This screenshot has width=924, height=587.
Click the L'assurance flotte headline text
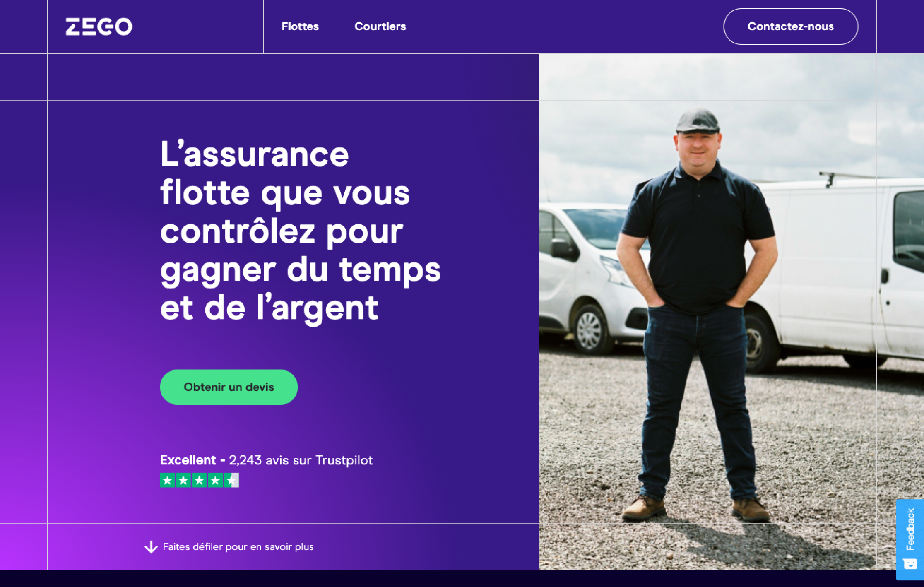tap(301, 231)
